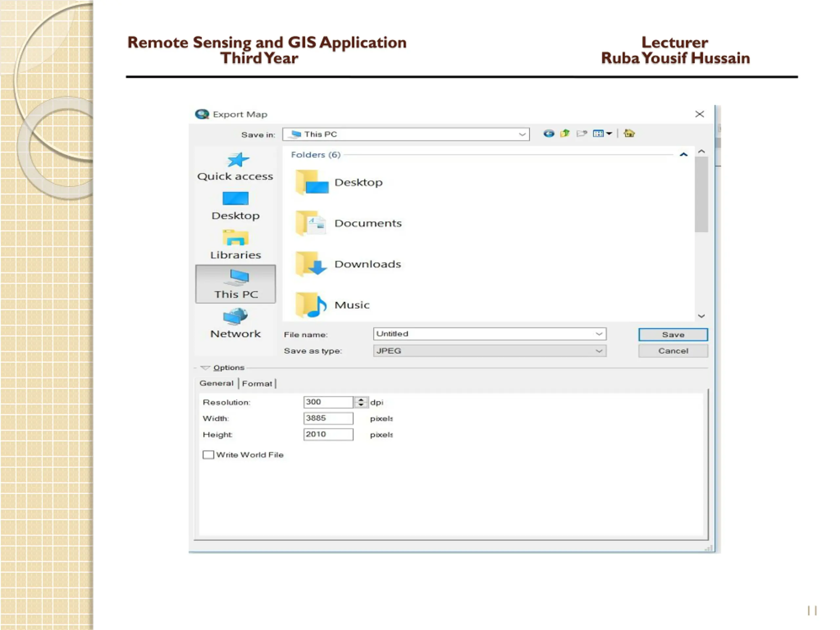This screenshot has width=840, height=630.
Task: Select Quick access in the sidebar
Action: (x=235, y=167)
